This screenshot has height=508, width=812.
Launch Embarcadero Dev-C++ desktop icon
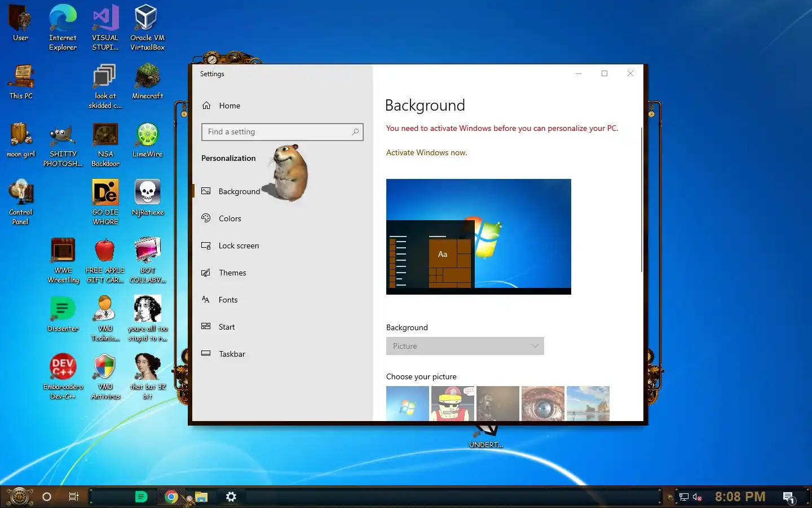coord(63,377)
